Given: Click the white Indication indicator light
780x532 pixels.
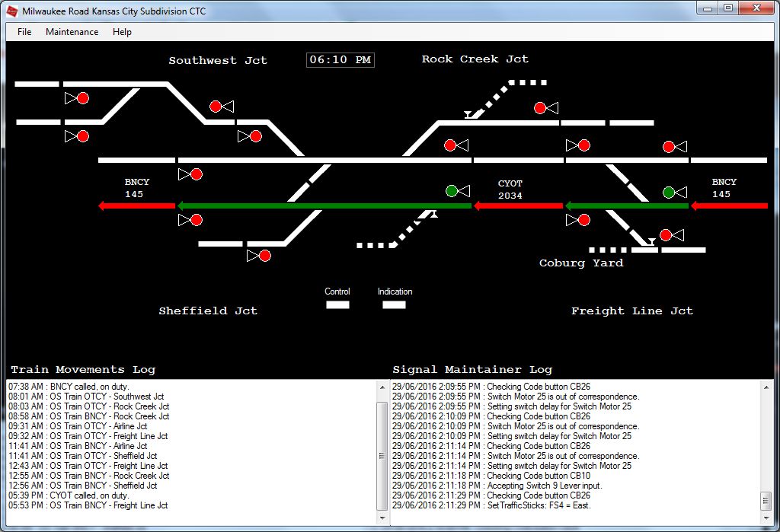Looking at the screenshot, I should coord(394,304).
